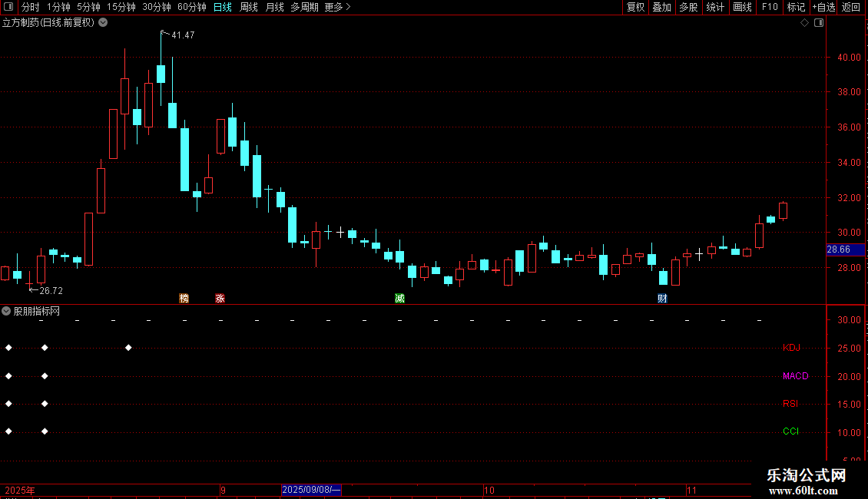The width and height of the screenshot is (868, 499).
Task: Click the 立方制药(日线.前复权) chart title
Action: (48, 23)
